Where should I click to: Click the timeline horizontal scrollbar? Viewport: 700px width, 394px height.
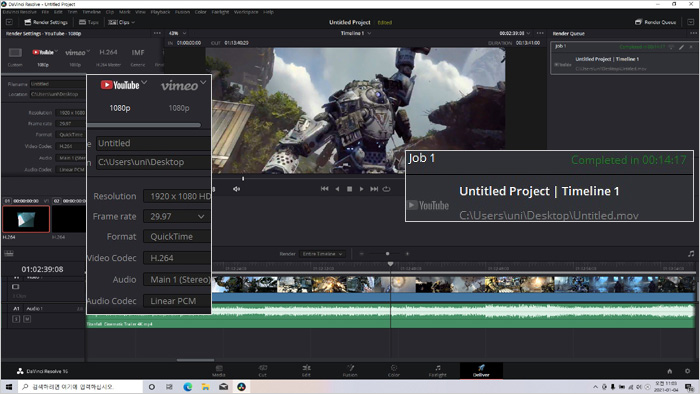(195, 360)
